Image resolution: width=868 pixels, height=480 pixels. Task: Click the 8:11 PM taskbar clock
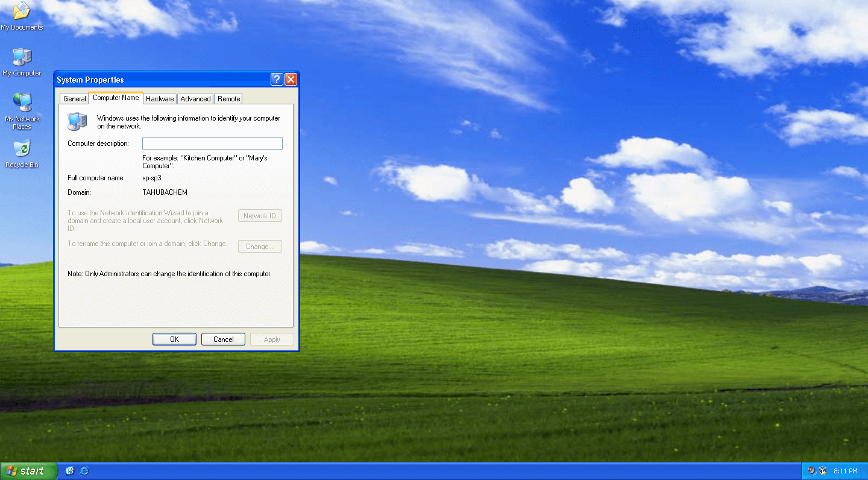tap(845, 471)
